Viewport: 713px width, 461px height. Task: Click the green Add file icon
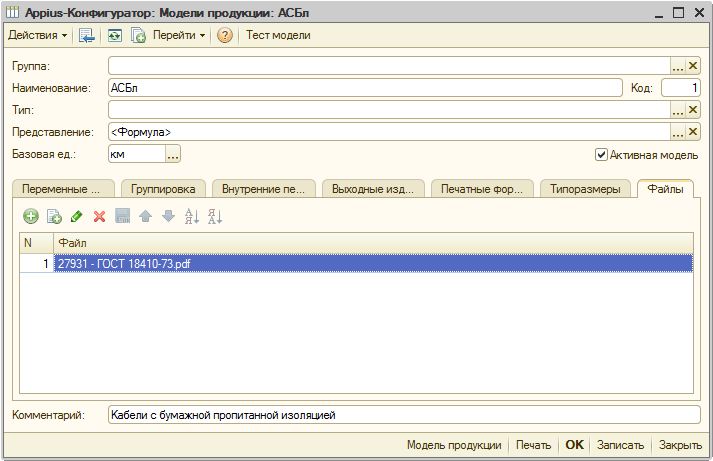point(31,216)
